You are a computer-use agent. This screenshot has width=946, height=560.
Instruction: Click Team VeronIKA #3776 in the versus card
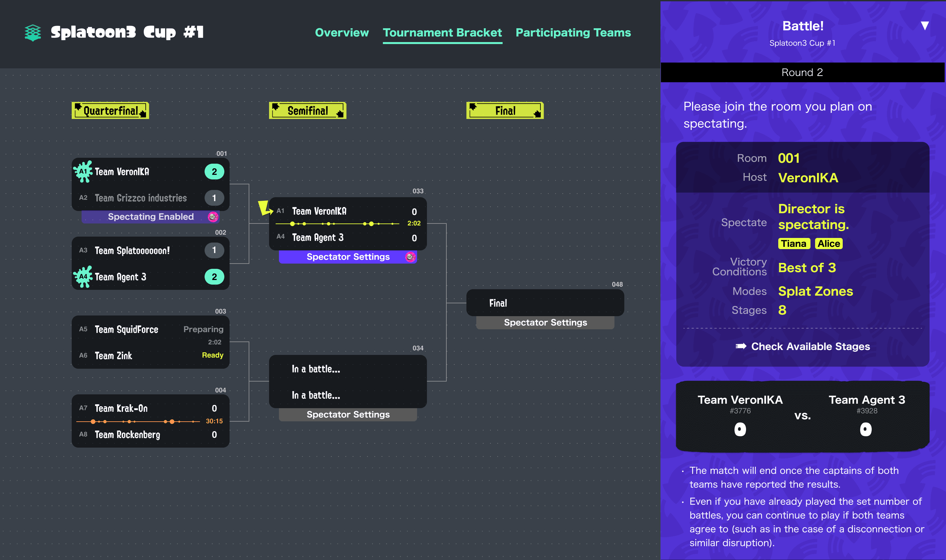[740, 404]
